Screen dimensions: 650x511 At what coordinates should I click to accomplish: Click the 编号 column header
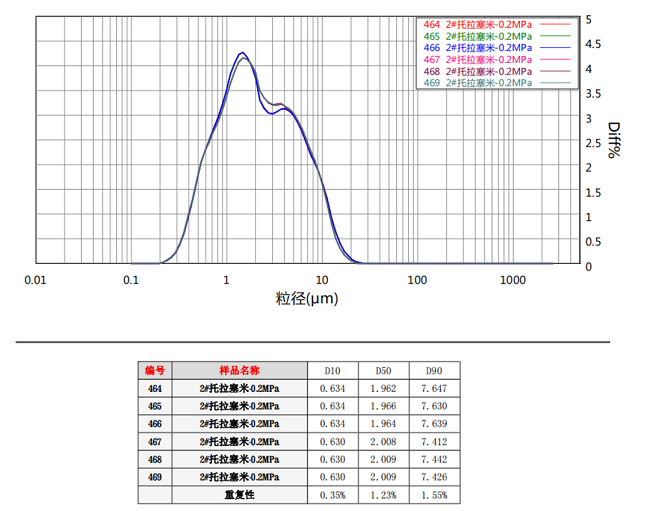[x=154, y=369]
